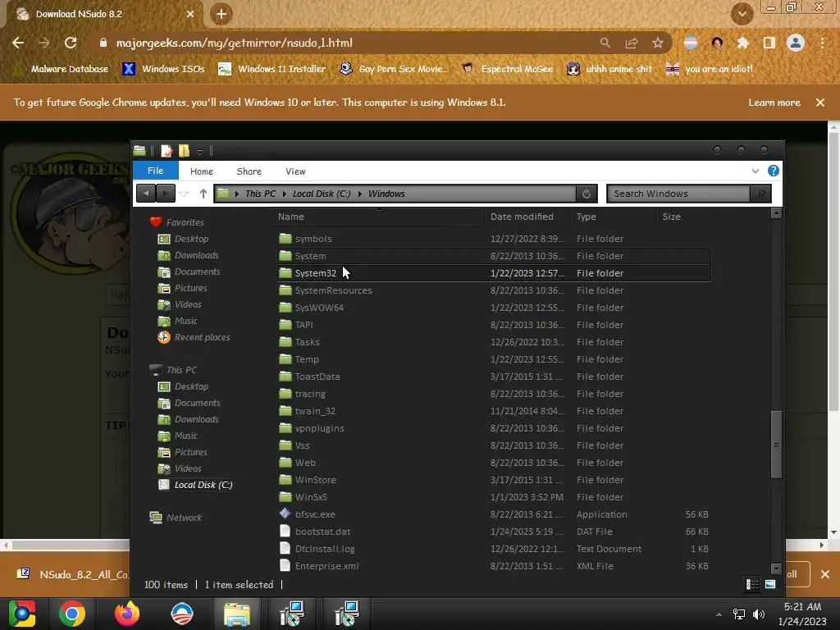Open the File ribbon tab
Screen dimensions: 840x630
pyautogui.click(x=155, y=171)
